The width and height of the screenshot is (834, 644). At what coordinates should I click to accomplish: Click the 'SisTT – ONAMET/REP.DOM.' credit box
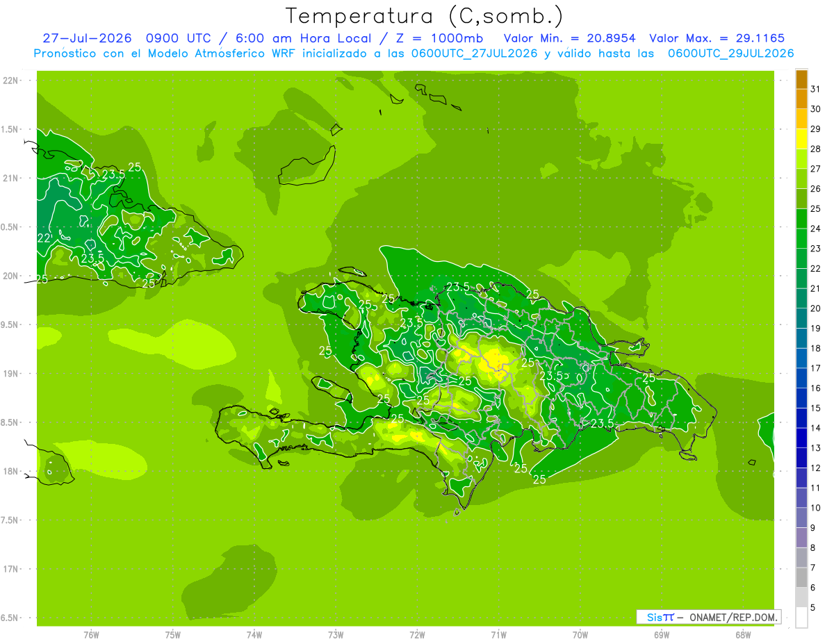(x=708, y=617)
